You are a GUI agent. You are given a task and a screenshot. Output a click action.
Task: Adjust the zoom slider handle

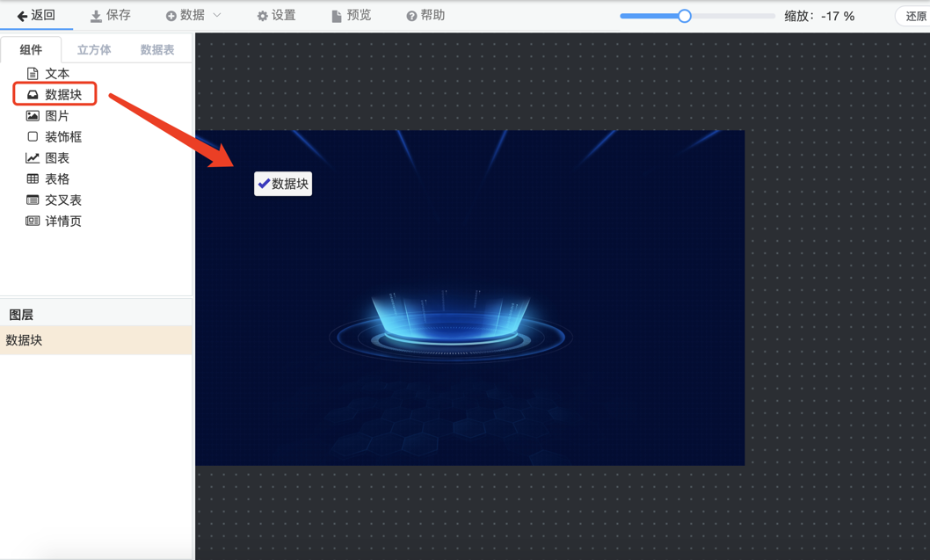coord(684,16)
